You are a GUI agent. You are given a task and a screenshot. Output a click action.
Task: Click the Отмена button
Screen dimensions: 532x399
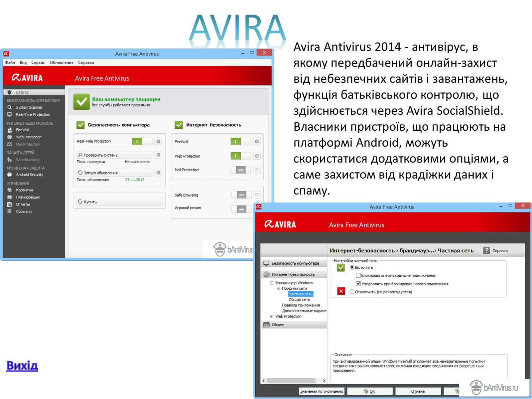(x=418, y=391)
